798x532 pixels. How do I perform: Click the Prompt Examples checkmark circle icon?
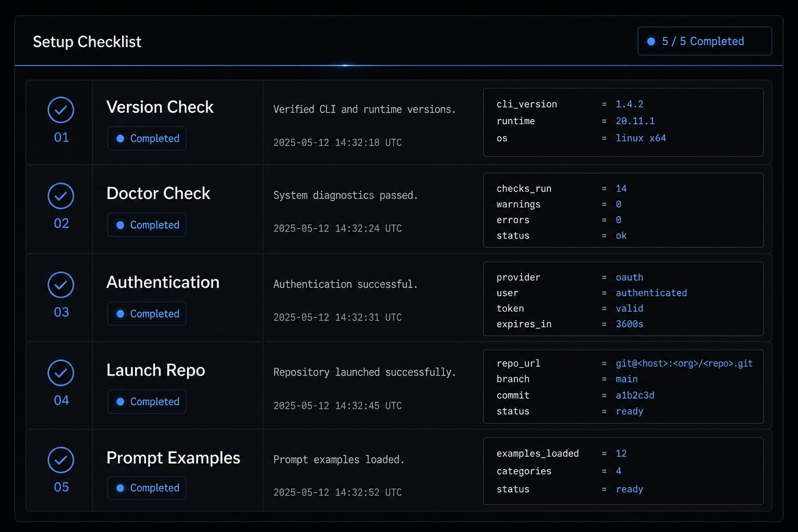coord(61,460)
